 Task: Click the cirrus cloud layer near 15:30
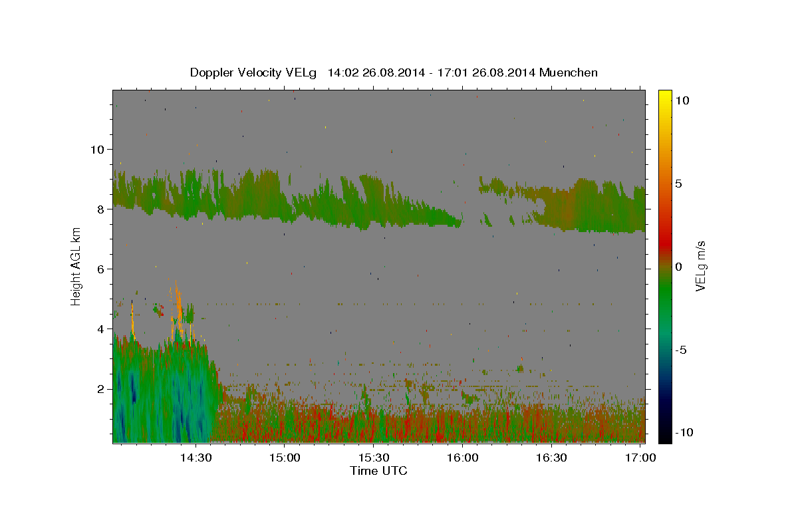tap(372, 203)
